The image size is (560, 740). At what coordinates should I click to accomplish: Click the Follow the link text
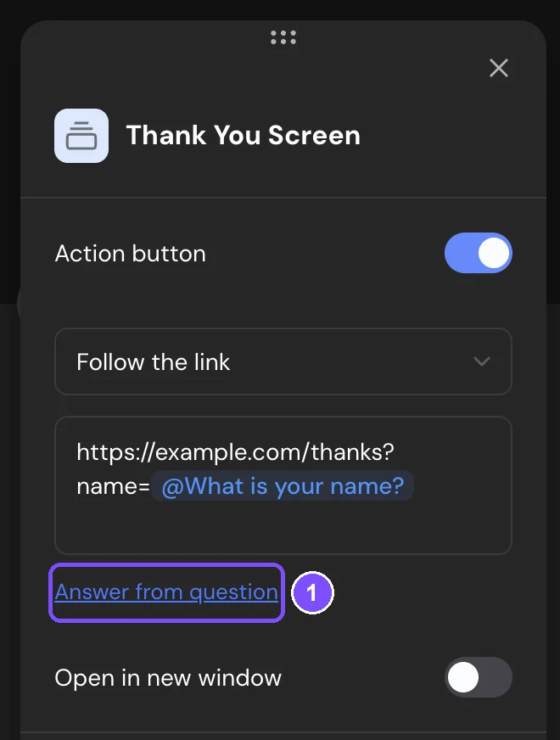click(x=153, y=362)
